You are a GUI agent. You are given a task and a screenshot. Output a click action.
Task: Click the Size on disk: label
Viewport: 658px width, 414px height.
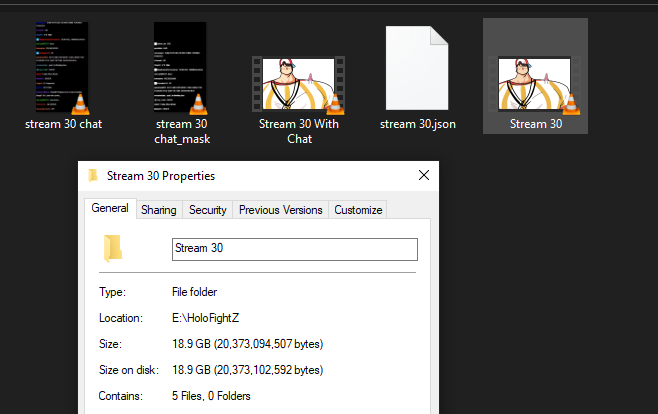pyautogui.click(x=129, y=370)
